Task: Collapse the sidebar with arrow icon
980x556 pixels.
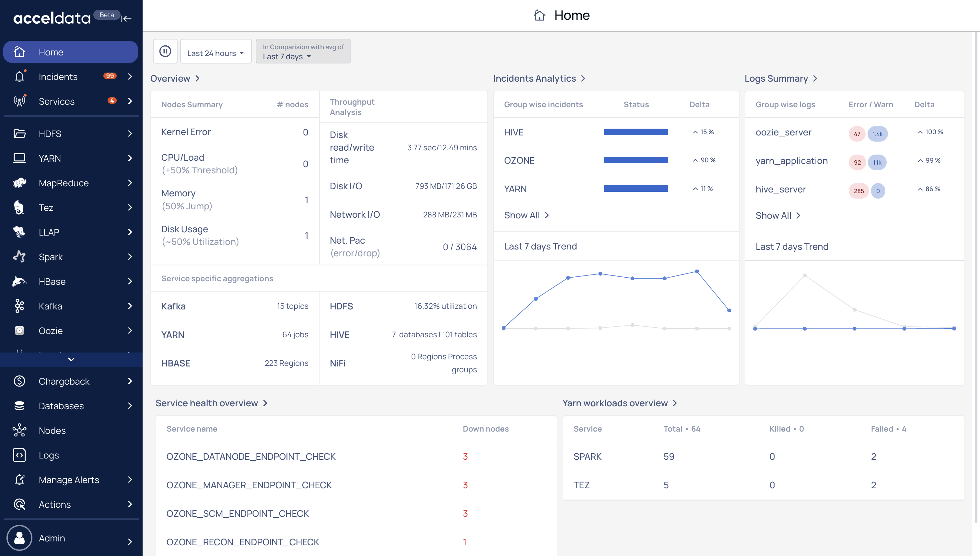Action: coord(126,18)
